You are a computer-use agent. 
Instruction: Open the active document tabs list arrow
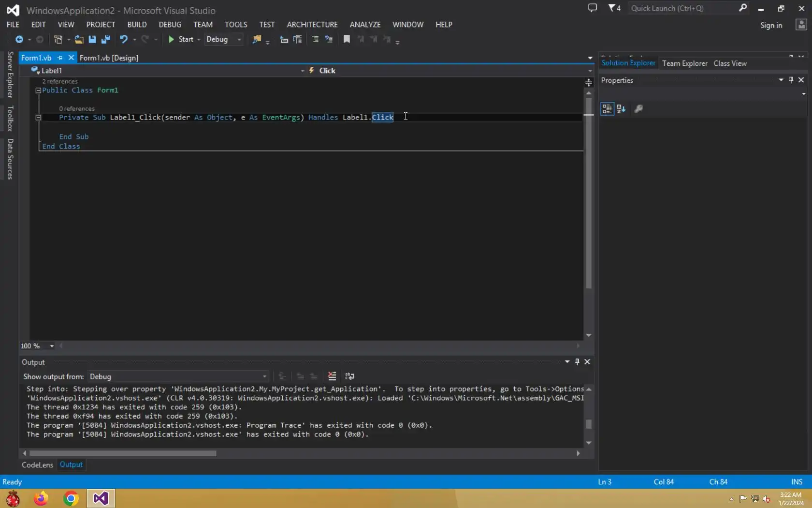click(x=590, y=58)
